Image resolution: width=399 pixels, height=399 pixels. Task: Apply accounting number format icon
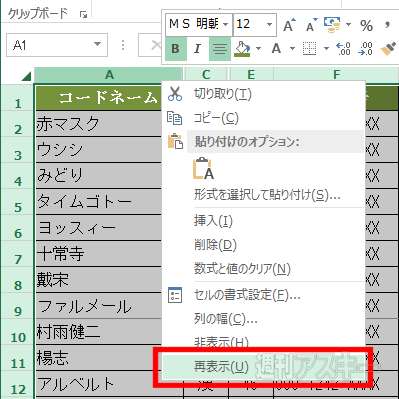pyautogui.click(x=332, y=25)
